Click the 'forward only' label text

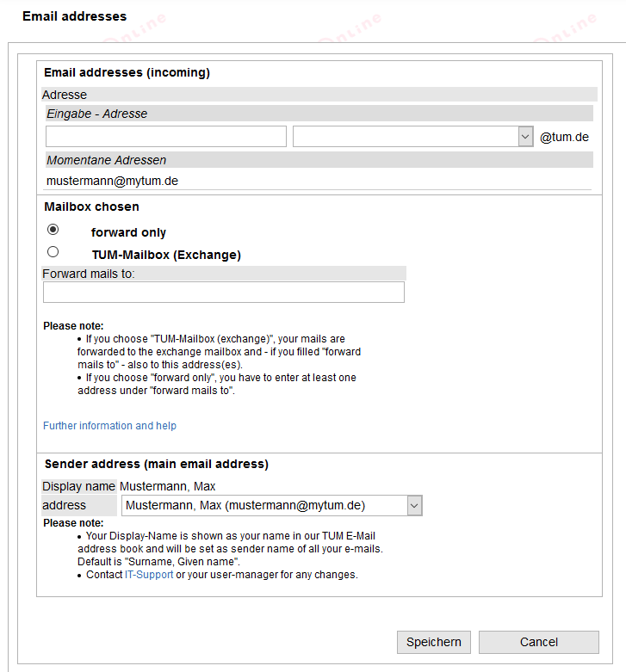point(128,232)
